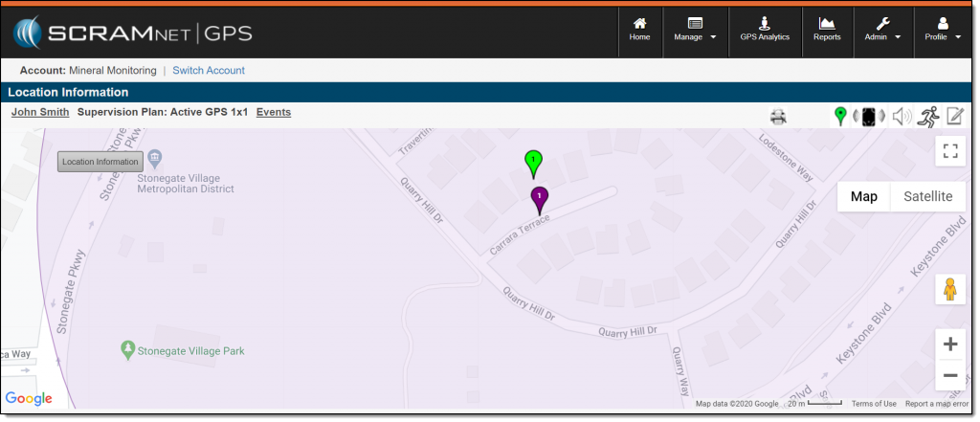Toggle fullscreen map view
980x422 pixels.
(949, 150)
